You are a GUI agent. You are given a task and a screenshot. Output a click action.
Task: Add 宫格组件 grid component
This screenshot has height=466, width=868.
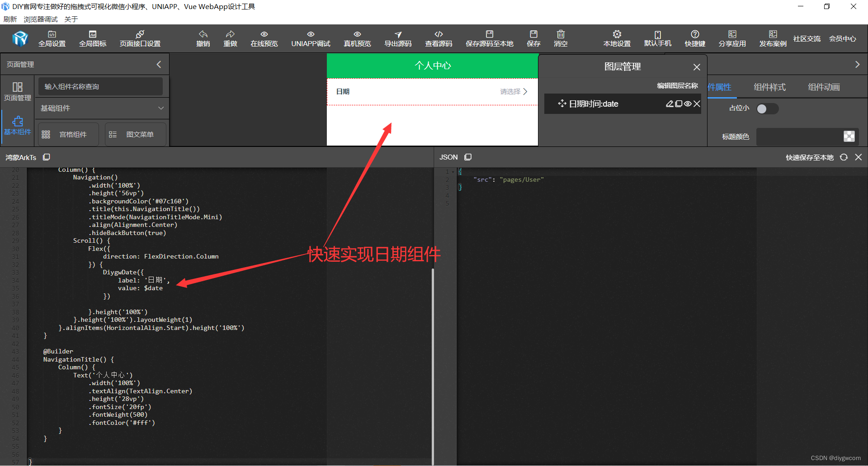pos(68,134)
